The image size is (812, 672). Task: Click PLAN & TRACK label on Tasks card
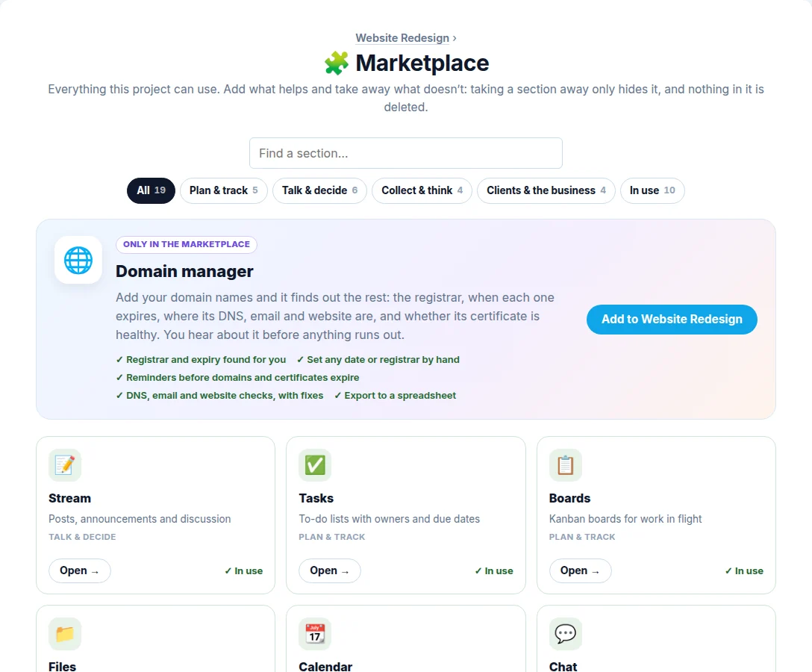[x=332, y=538]
